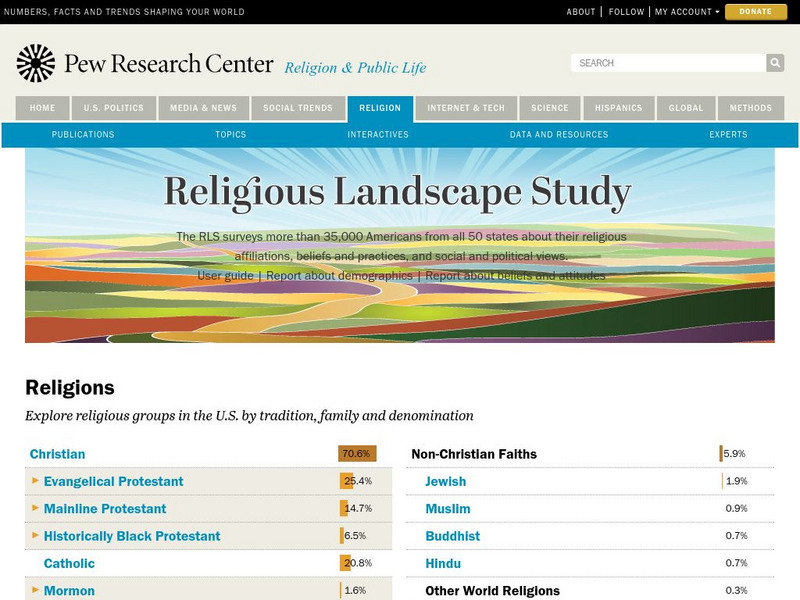The image size is (800, 600).
Task: Switch to the U.S. Politics tab
Action: pyautogui.click(x=114, y=108)
